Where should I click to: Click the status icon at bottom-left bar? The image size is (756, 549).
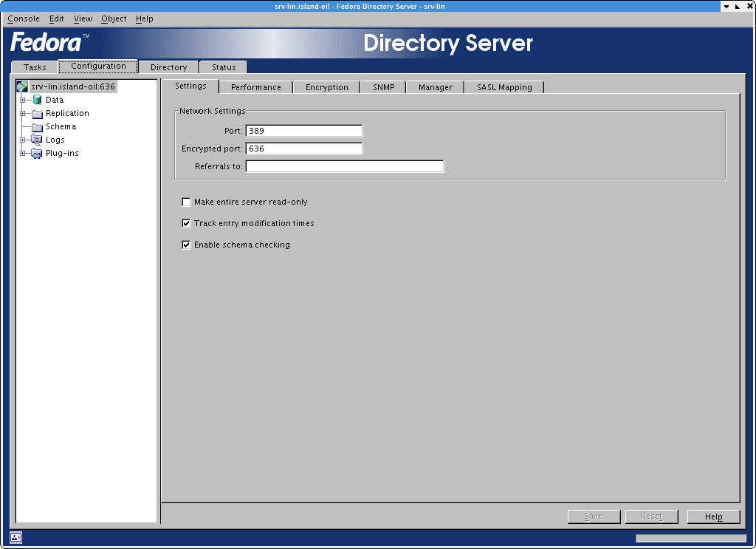[16, 537]
